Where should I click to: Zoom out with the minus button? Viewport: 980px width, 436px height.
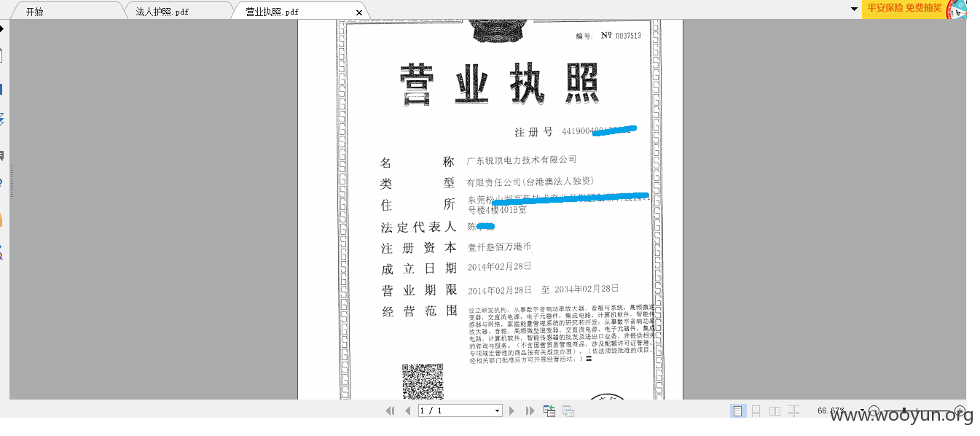(x=874, y=410)
